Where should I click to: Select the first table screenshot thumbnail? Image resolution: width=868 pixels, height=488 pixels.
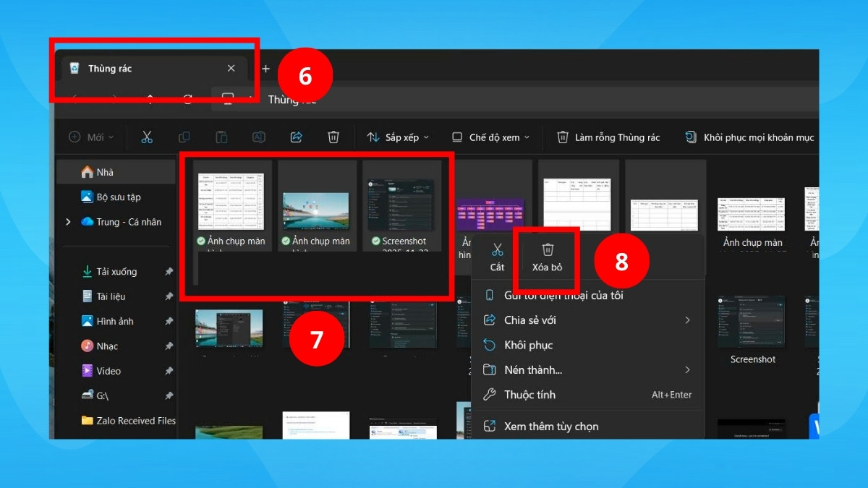pyautogui.click(x=231, y=202)
